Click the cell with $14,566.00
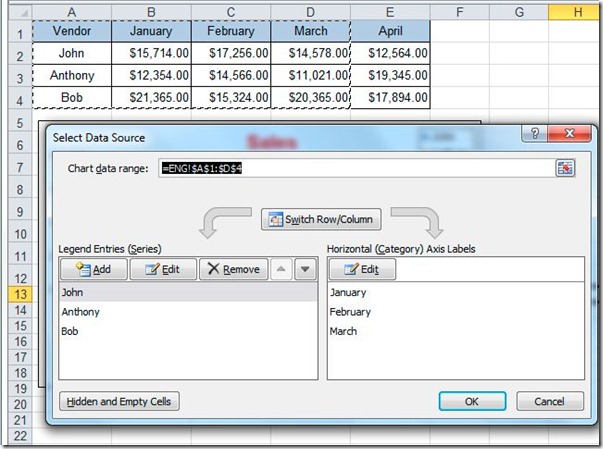The width and height of the screenshot is (603, 449). 231,76
